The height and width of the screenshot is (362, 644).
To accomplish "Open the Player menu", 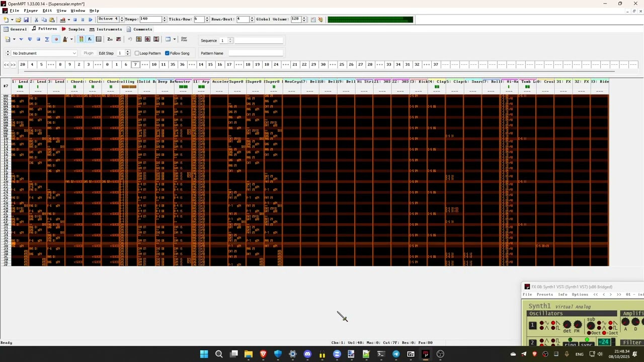I will click(31, 11).
